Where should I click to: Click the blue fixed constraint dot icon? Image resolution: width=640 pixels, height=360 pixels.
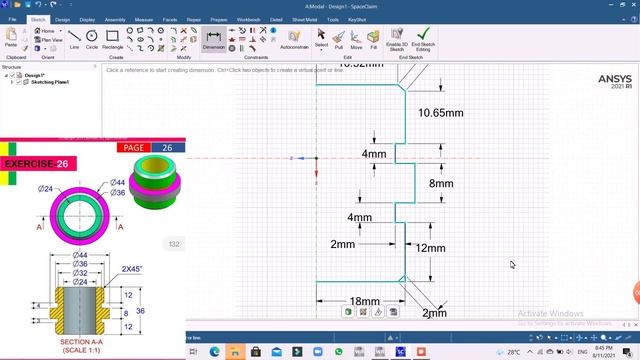[273, 31]
